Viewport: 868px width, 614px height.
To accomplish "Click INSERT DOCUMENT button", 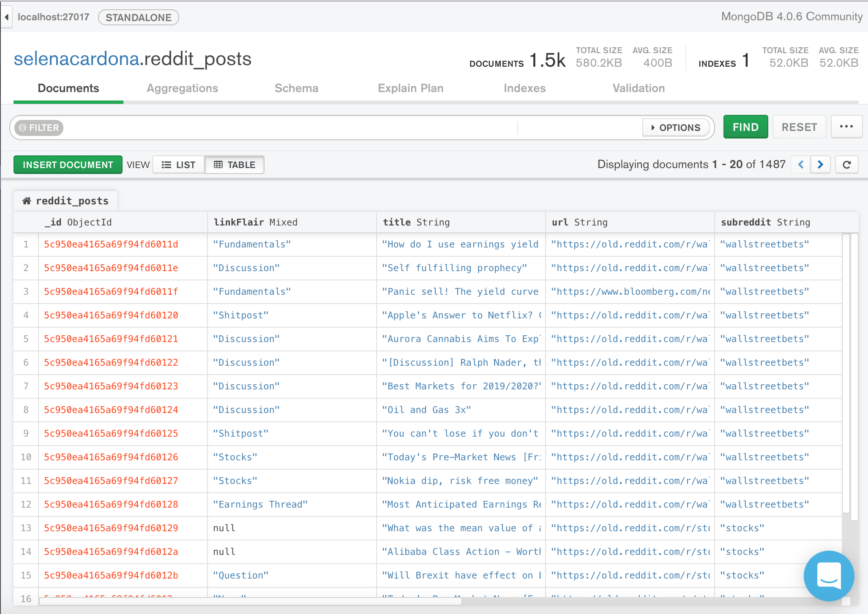I will [x=68, y=165].
